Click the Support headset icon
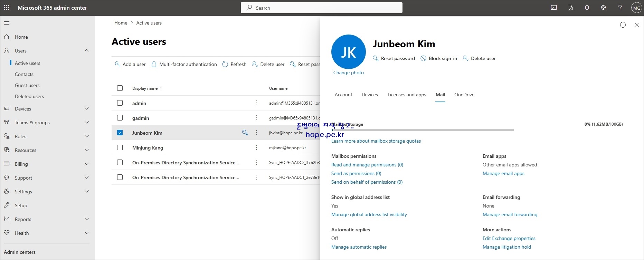644x260 pixels. click(7, 178)
